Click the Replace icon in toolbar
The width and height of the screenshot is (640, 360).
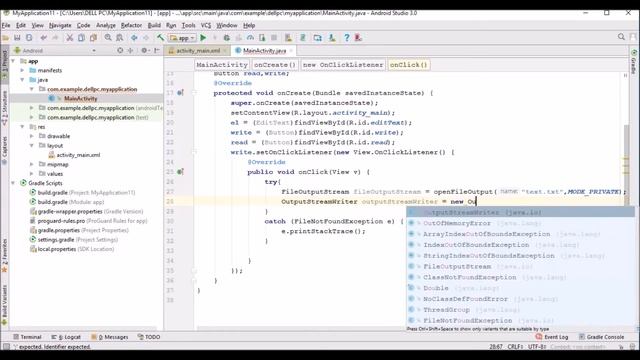120,38
